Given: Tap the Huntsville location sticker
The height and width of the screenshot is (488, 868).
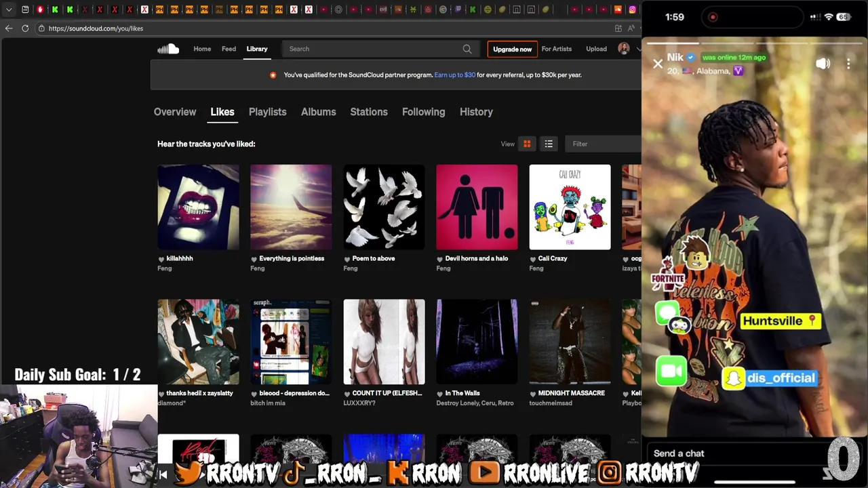Looking at the screenshot, I should 780,321.
